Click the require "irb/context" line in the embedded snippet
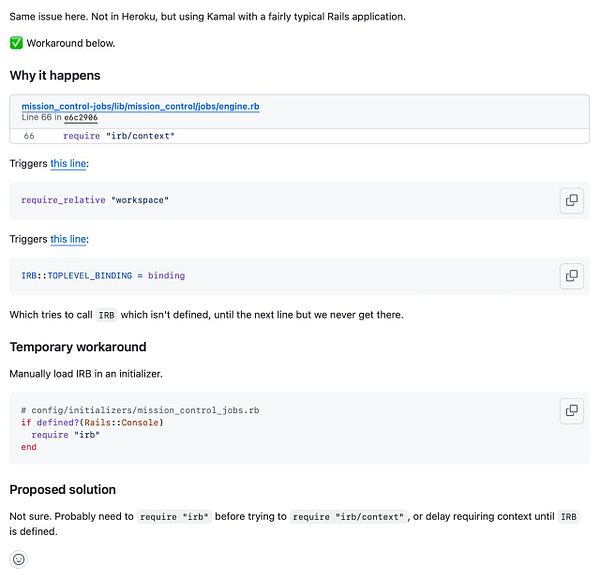Screen dimensions: 600x578 119,135
